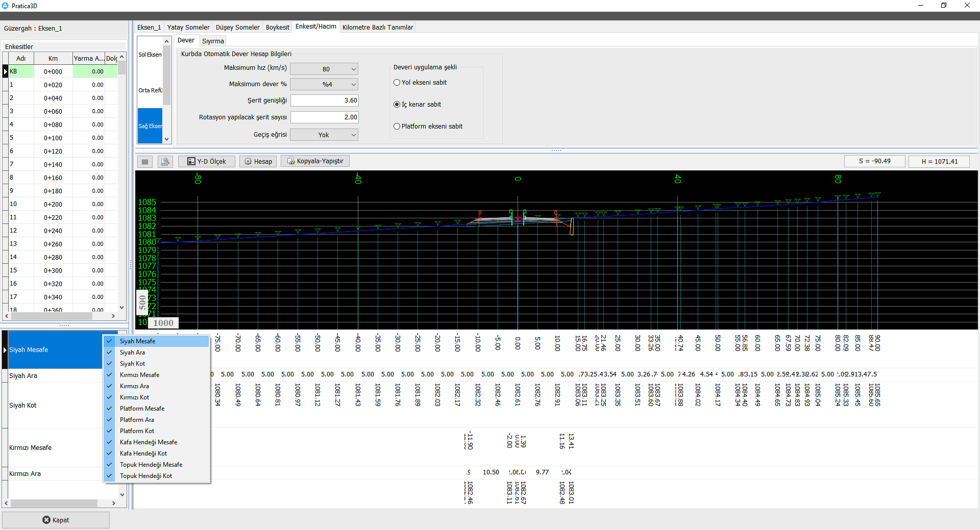980x530 pixels.
Task: Click the Kapat close button
Action: tap(56, 520)
